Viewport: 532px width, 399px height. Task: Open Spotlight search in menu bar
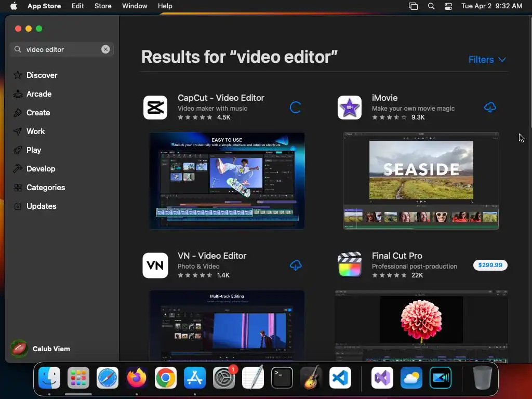pos(431,6)
